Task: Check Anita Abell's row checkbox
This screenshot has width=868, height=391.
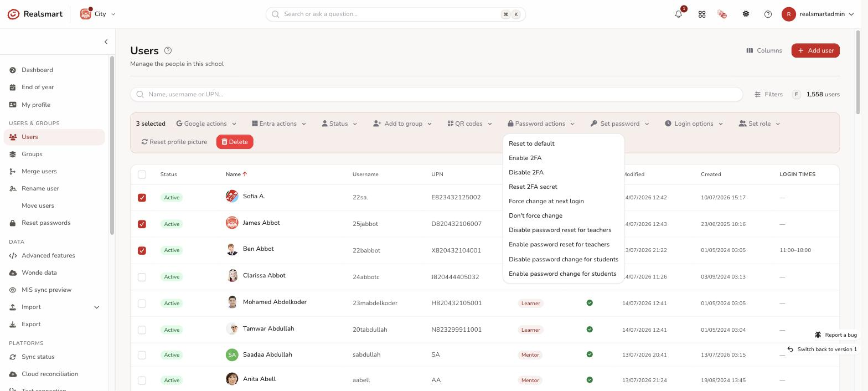Action: pos(142,380)
